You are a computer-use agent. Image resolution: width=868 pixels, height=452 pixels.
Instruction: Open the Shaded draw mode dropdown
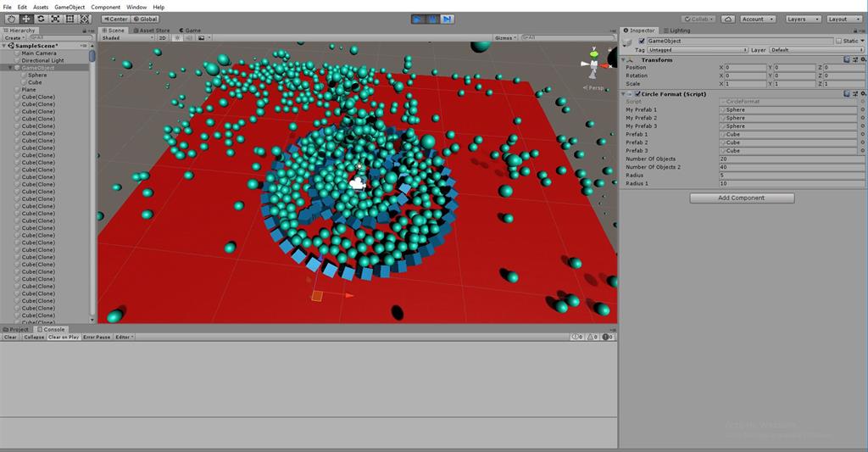pyautogui.click(x=128, y=37)
